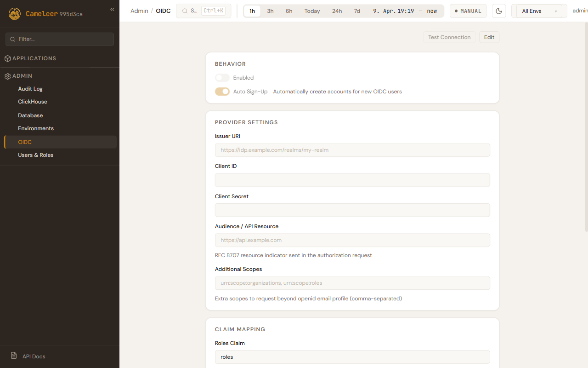Screen dimensions: 588x368
Task: Open API Docs document icon
Action: 14,356
